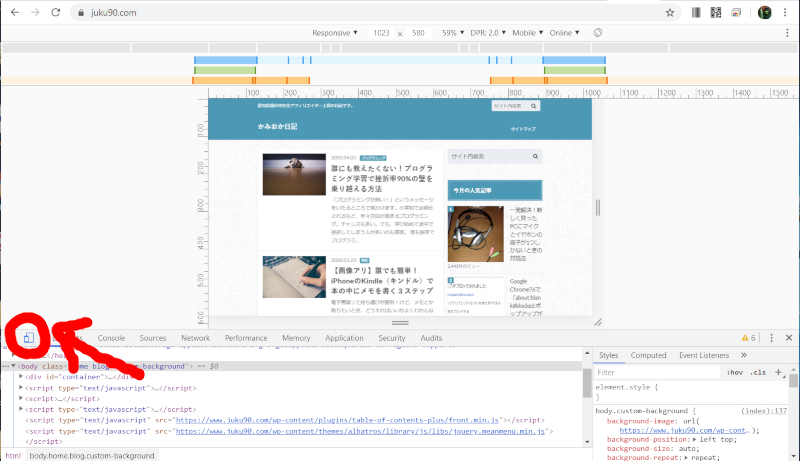Reload the juku90.com page

coord(56,13)
